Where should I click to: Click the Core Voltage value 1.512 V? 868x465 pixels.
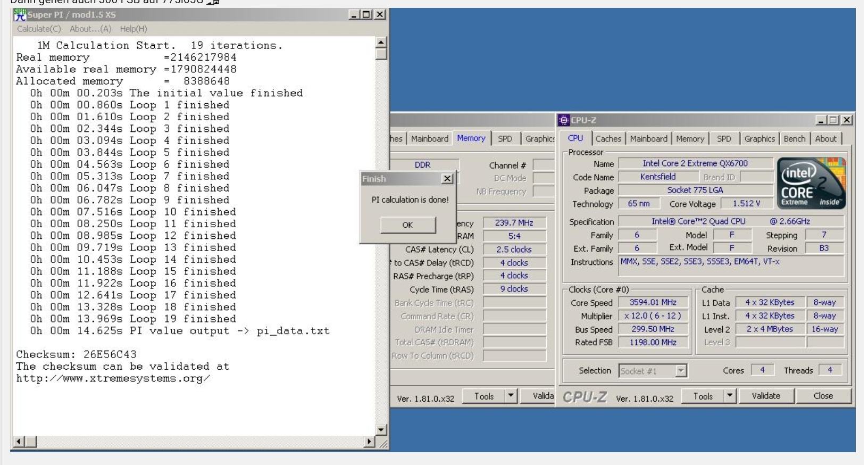746,203
